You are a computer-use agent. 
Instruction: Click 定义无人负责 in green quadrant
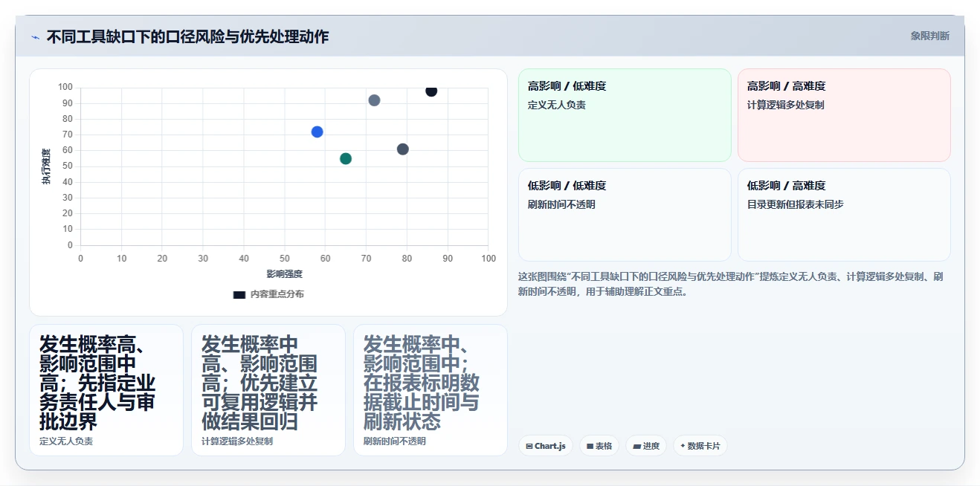coord(557,106)
